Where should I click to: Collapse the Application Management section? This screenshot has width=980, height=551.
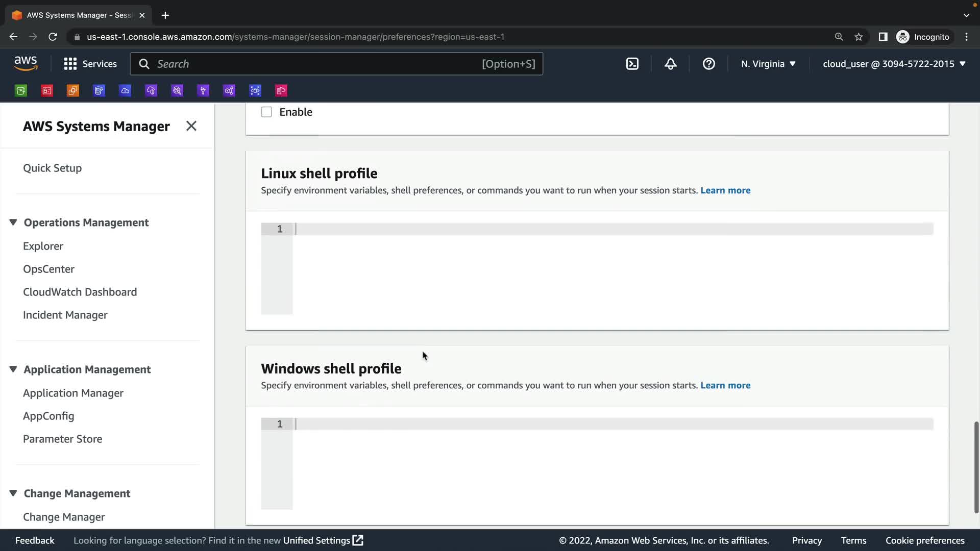[13, 369]
